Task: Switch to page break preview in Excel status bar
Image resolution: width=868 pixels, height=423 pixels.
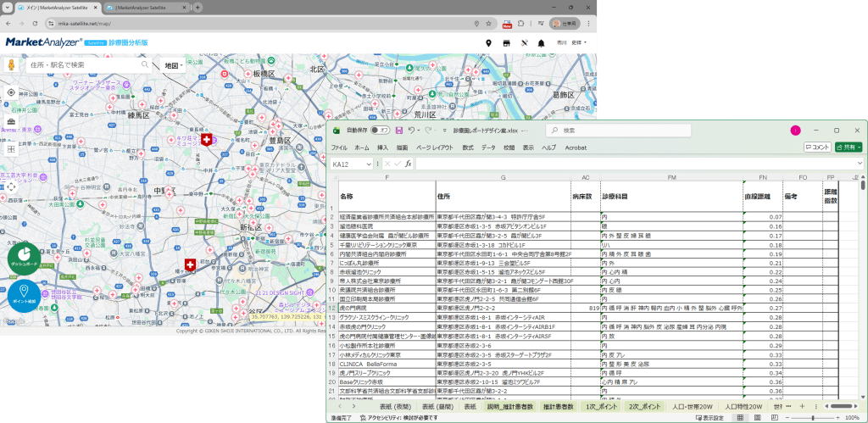Action: [x=776, y=417]
